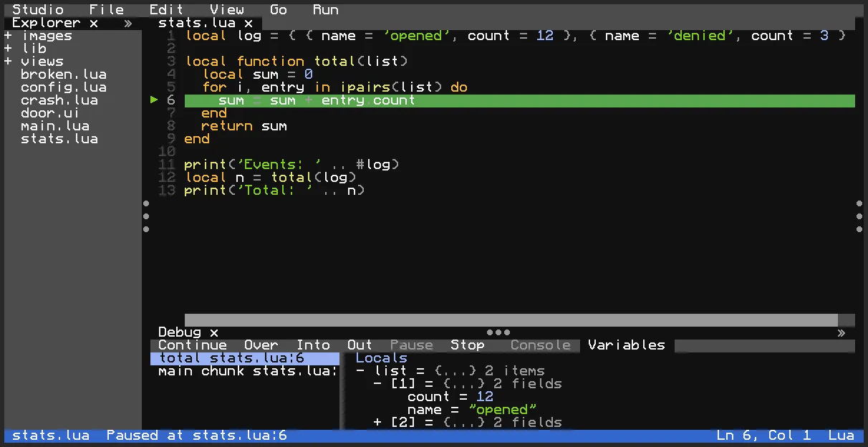This screenshot has height=447, width=868.
Task: Click stats.lua in the status bar
Action: (x=51, y=436)
